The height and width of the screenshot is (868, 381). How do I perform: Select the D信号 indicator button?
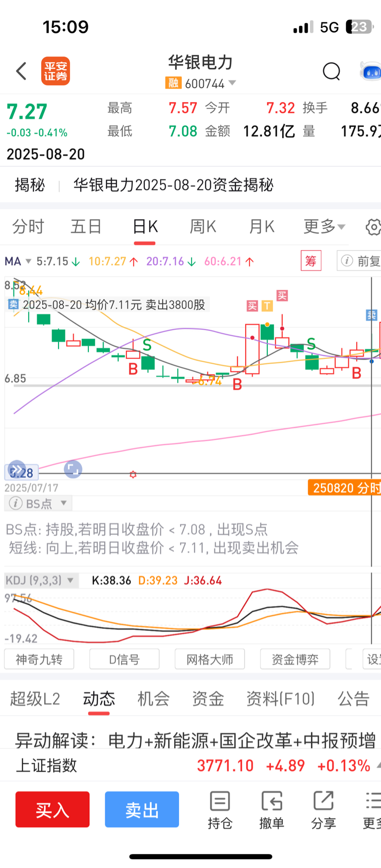pos(125,659)
